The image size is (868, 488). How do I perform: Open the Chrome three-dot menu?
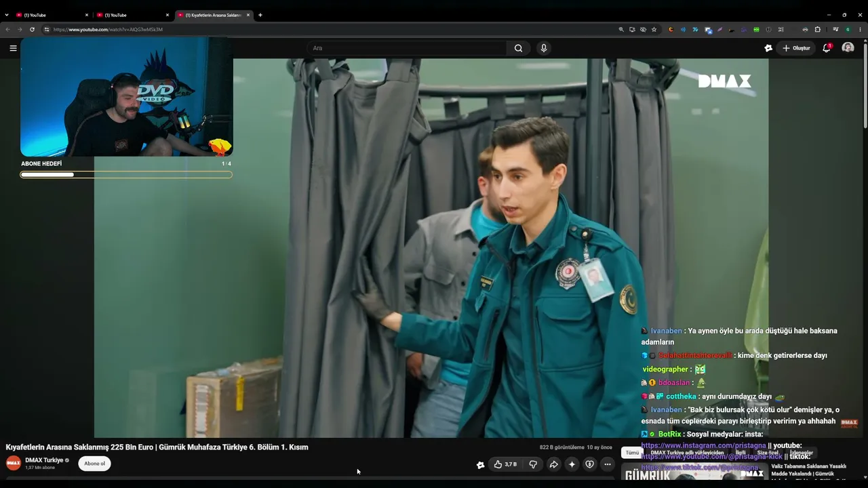tap(860, 30)
